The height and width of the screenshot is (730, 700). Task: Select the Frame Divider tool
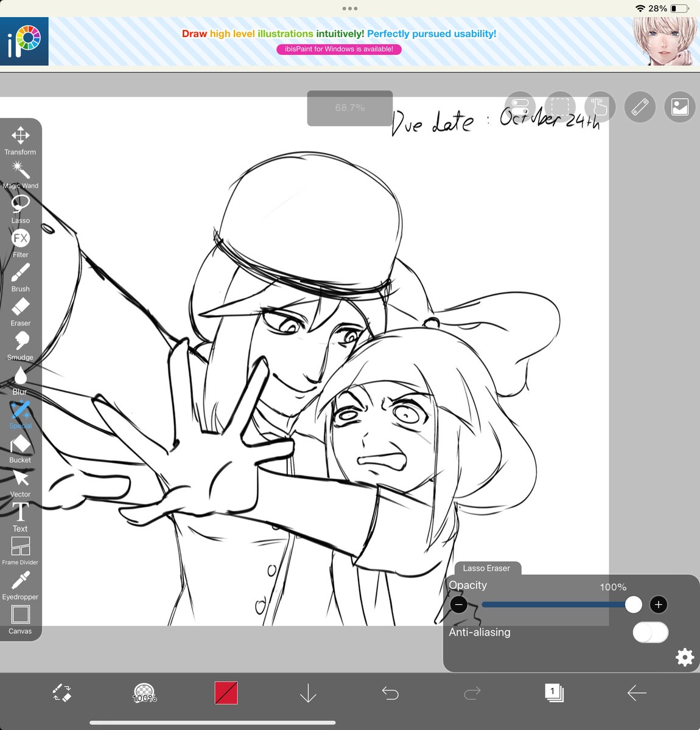tap(20, 551)
